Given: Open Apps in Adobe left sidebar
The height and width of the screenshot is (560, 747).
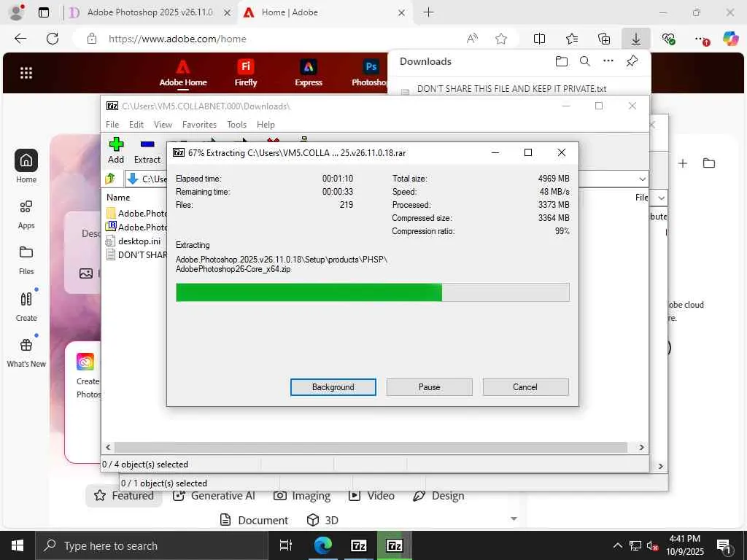Looking at the screenshot, I should (26, 214).
